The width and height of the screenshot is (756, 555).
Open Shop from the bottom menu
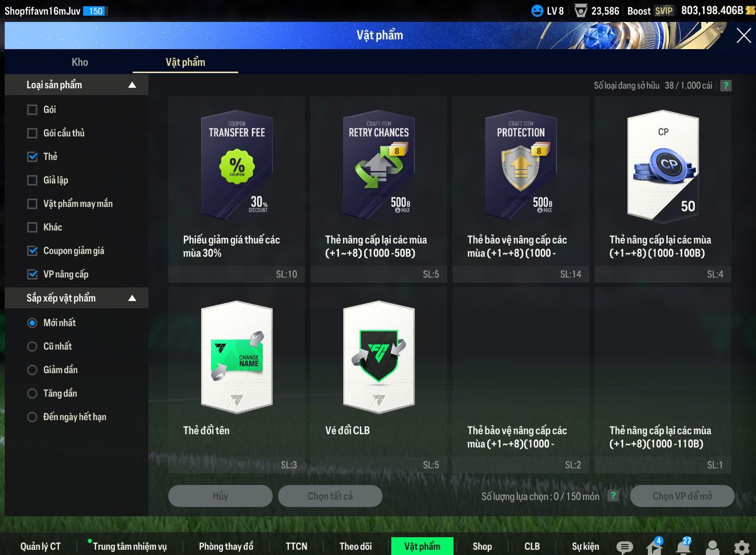(482, 546)
